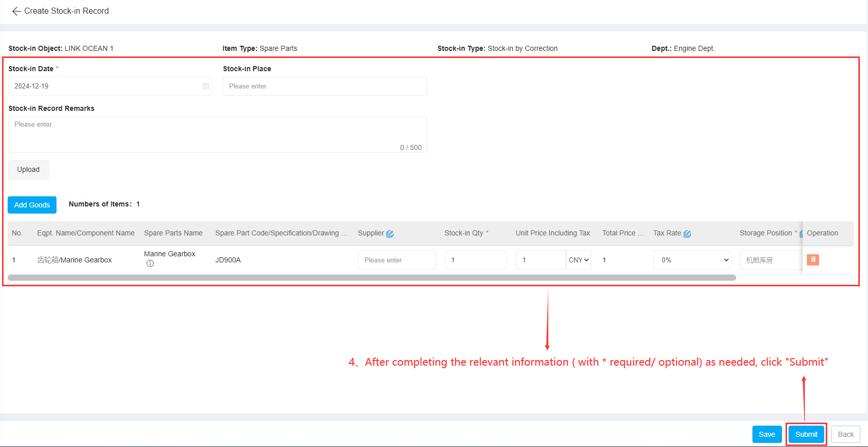The height and width of the screenshot is (447, 868).
Task: Click the No. column header
Action: tap(17, 233)
